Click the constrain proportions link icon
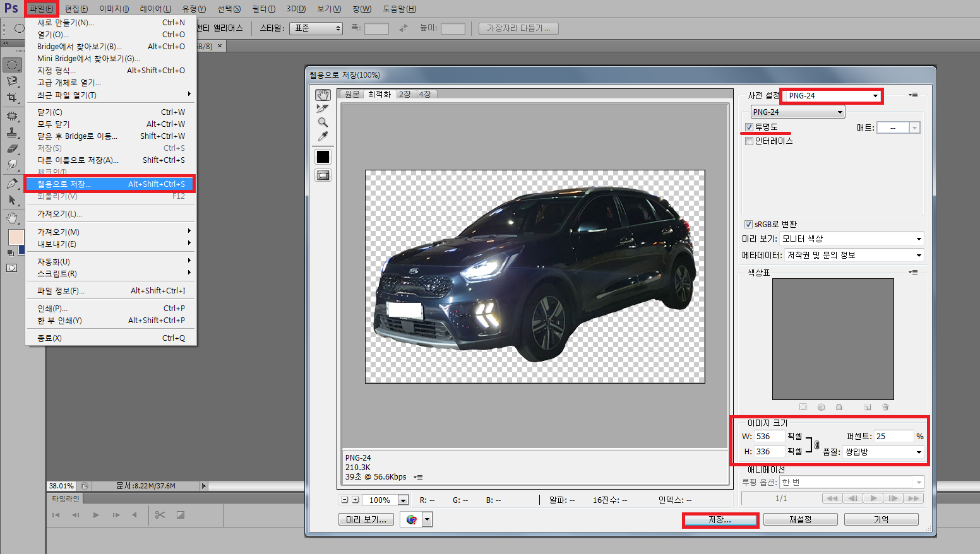Image resolution: width=980 pixels, height=554 pixels. point(816,445)
